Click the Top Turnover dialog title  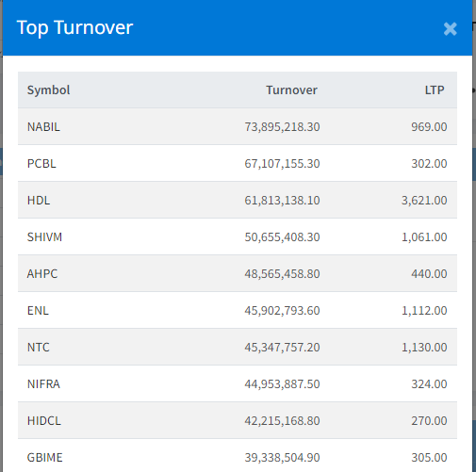74,28
